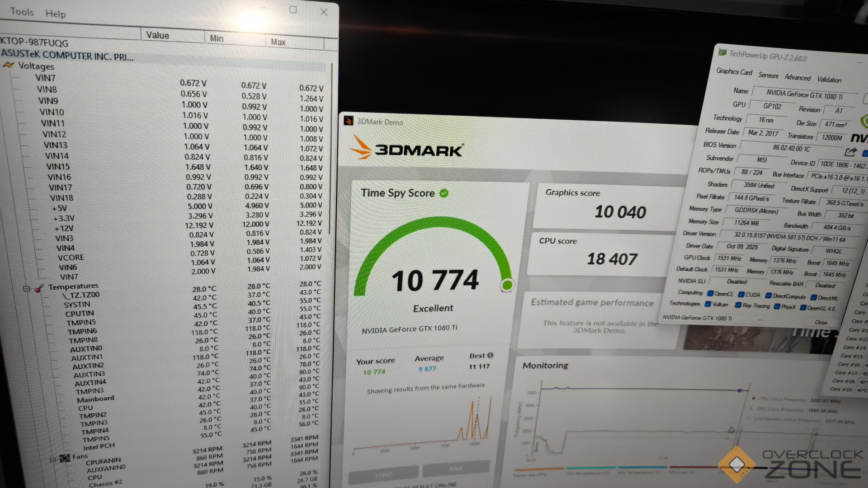Click the Value column header
The width and height of the screenshot is (868, 488).
[157, 35]
